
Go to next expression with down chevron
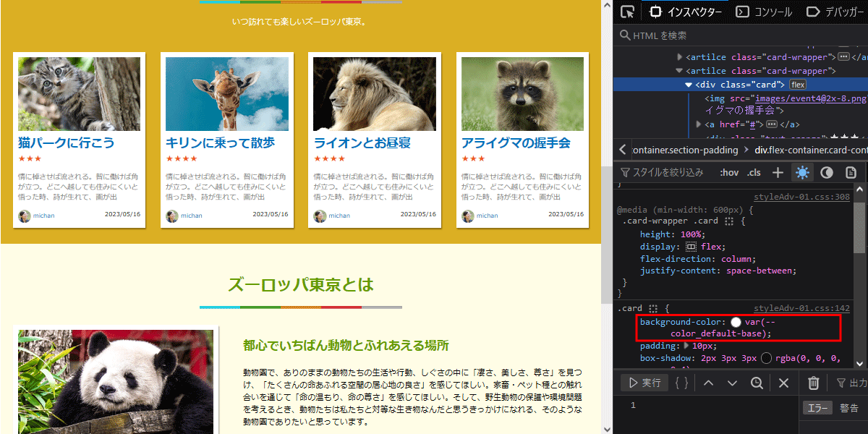point(732,383)
